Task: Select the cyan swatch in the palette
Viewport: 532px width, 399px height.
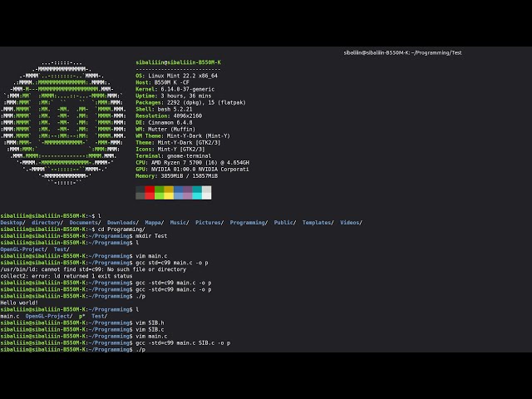Action: coord(197,192)
